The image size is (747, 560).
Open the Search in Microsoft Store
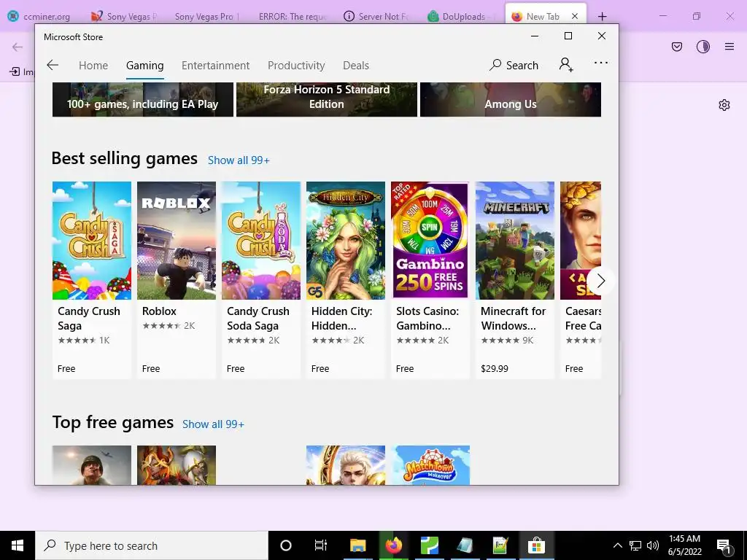pyautogui.click(x=514, y=65)
